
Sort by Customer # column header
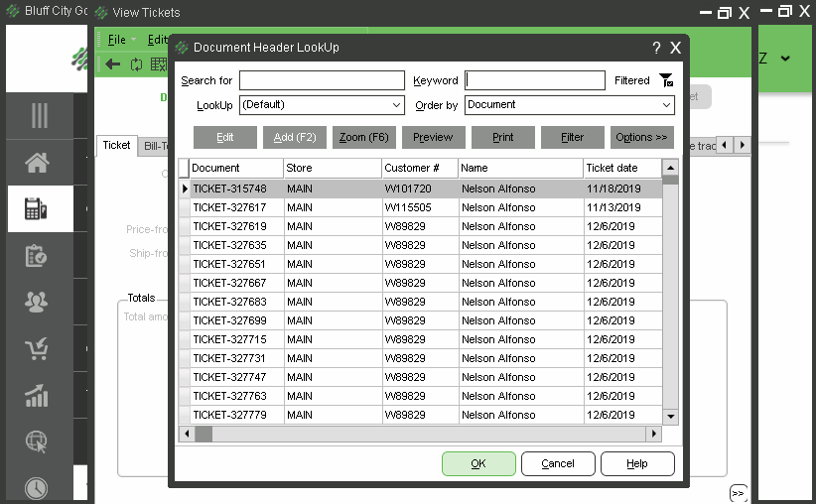[x=420, y=168]
